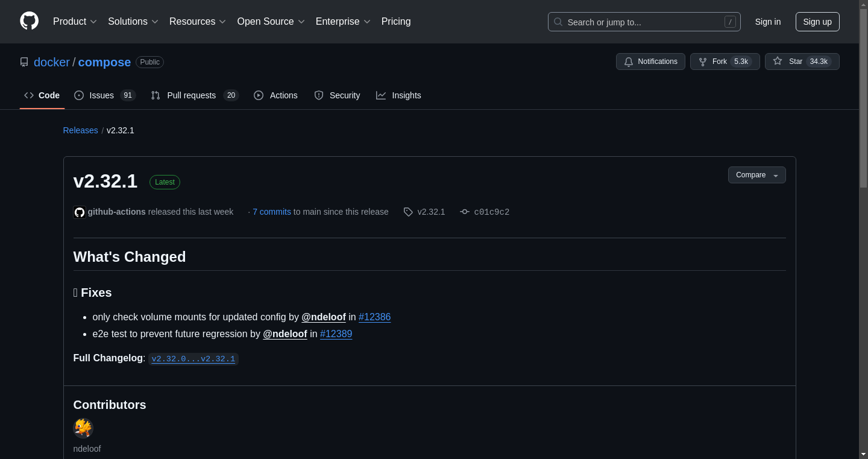868x459 pixels.
Task: Click the v2.32.1 release title
Action: (105, 181)
